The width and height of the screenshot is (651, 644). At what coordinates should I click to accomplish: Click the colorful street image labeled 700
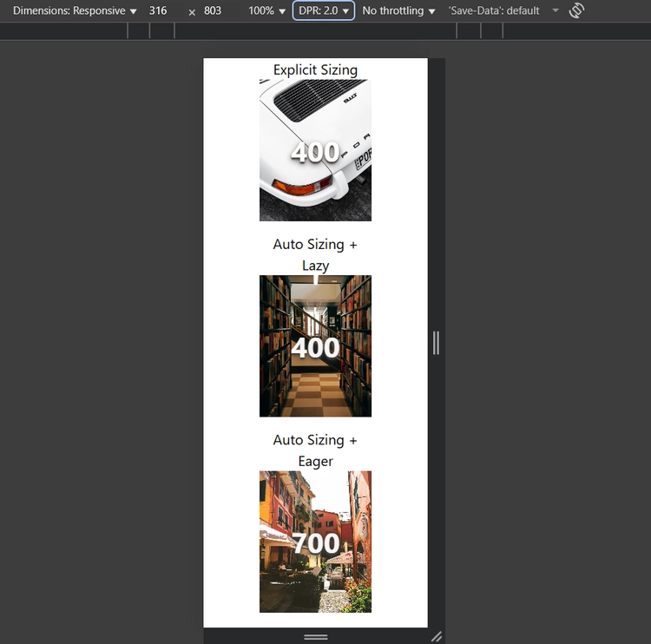tap(315, 542)
